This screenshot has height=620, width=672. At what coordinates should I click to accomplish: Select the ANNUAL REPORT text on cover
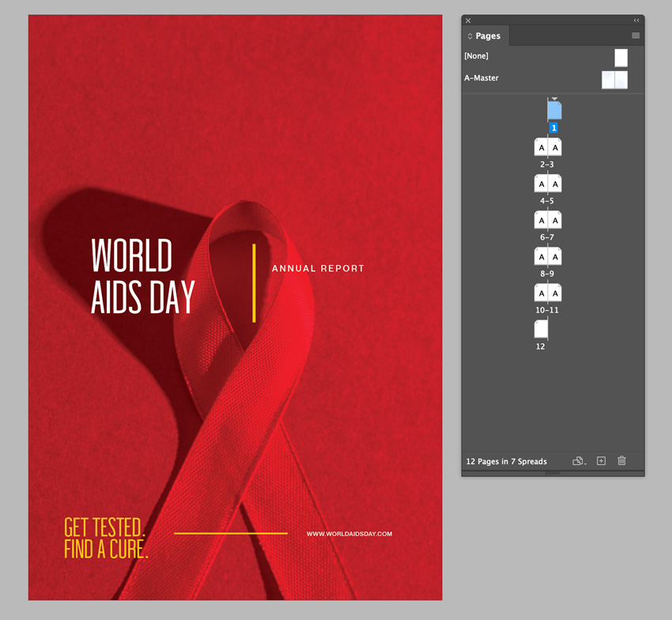coord(318,268)
